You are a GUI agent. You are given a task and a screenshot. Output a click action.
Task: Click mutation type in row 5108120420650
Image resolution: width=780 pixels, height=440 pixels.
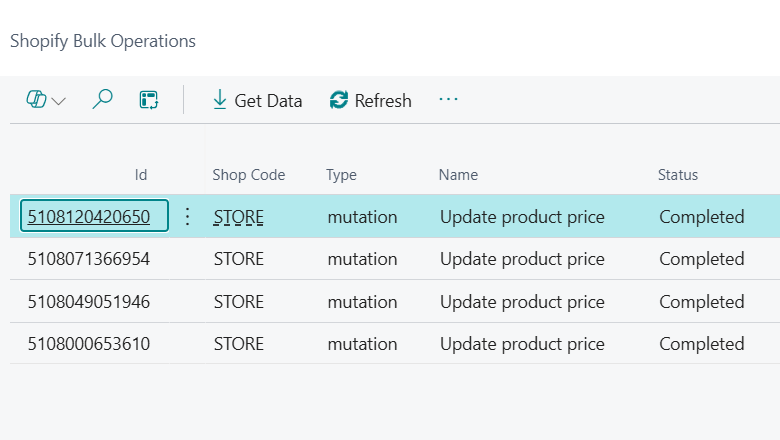(x=362, y=217)
